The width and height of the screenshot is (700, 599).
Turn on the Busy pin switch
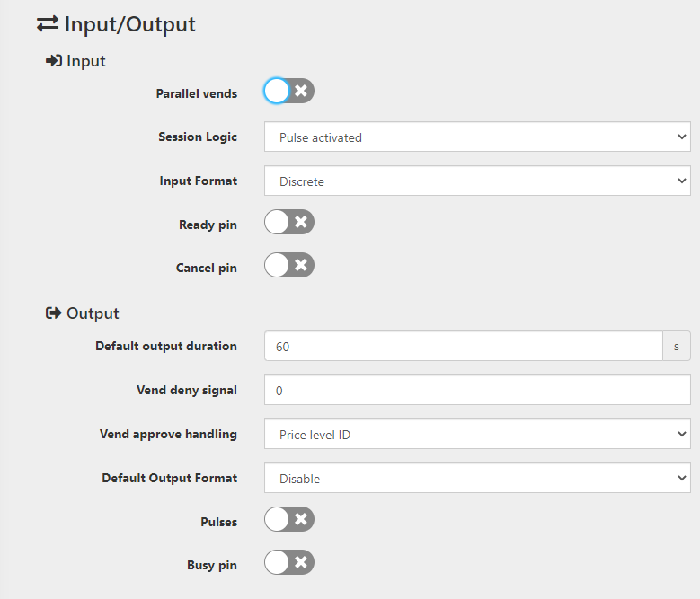point(289,562)
